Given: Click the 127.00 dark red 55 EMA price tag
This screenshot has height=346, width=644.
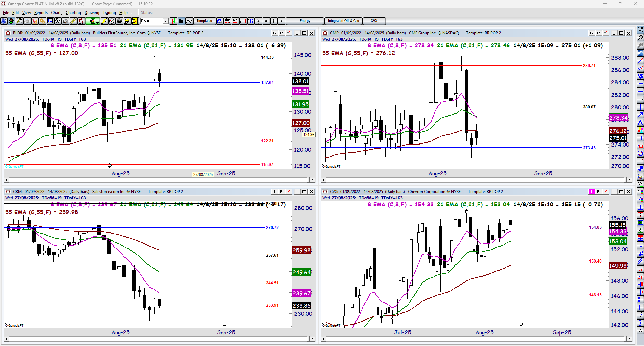Looking at the screenshot, I should tap(301, 123).
